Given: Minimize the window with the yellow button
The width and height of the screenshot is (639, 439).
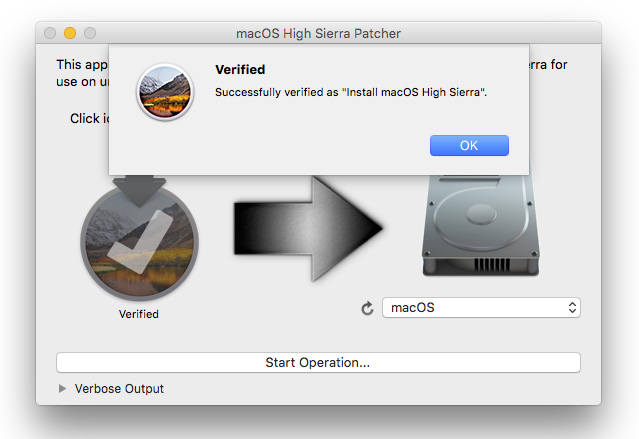Looking at the screenshot, I should [x=69, y=34].
